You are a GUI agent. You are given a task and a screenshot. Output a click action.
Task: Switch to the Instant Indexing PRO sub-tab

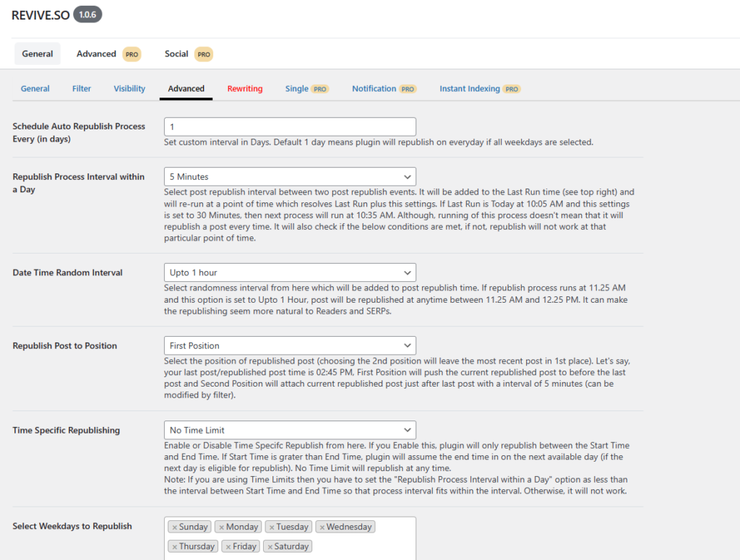(480, 89)
